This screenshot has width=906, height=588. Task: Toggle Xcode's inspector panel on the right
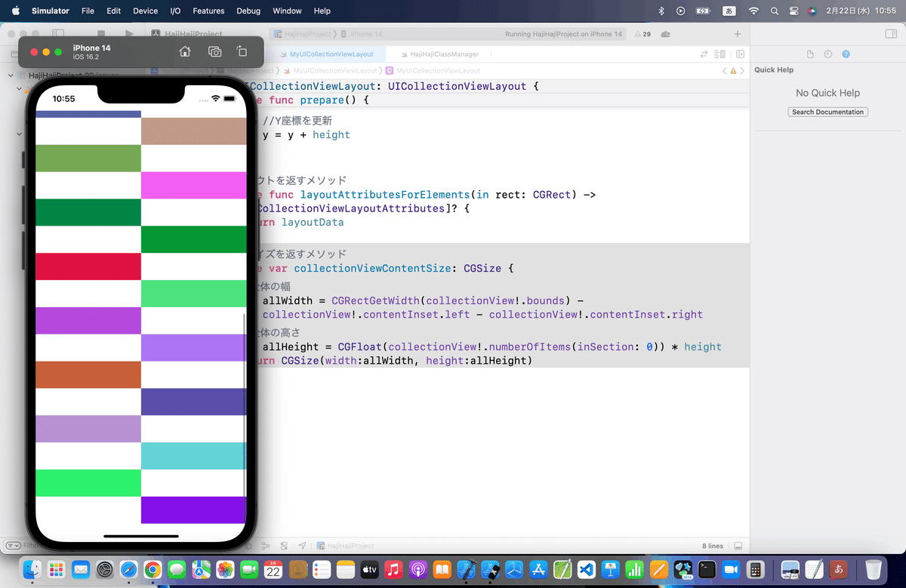point(891,34)
